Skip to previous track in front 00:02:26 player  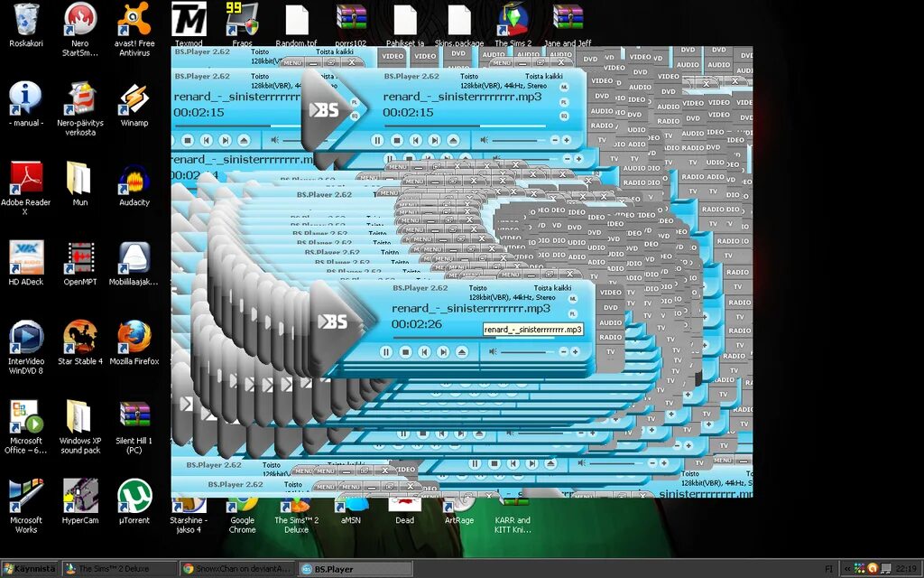pyautogui.click(x=424, y=352)
